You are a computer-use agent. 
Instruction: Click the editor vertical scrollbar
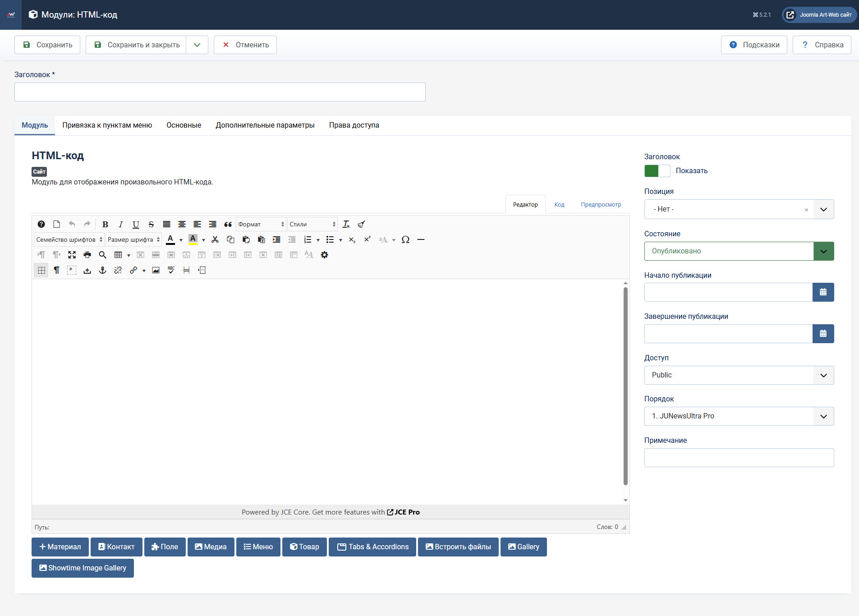click(x=625, y=386)
